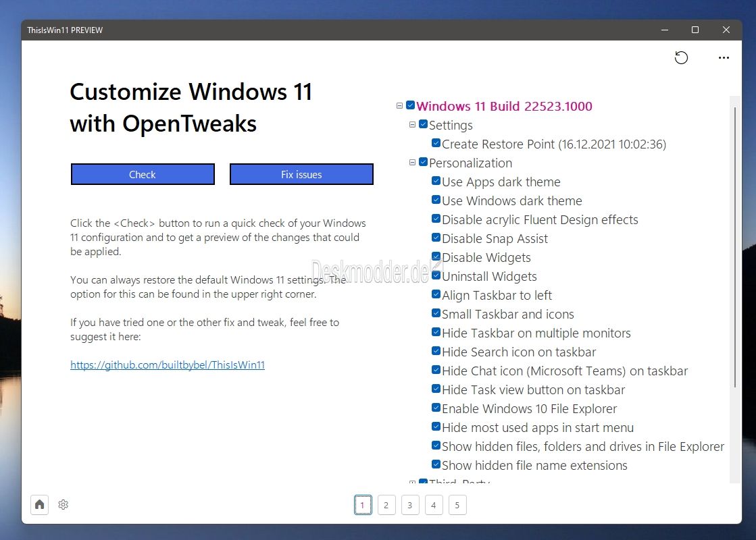This screenshot has height=540, width=756.
Task: Toggle Show hidden file name extensions checkbox
Action: 436,464
